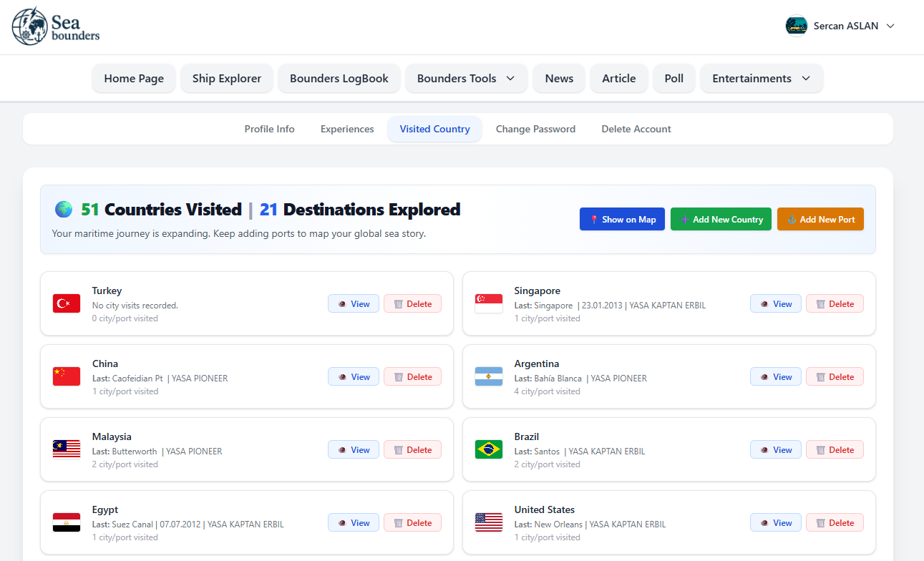Delete the Turkey country entry
This screenshot has height=561, width=924.
click(x=412, y=304)
